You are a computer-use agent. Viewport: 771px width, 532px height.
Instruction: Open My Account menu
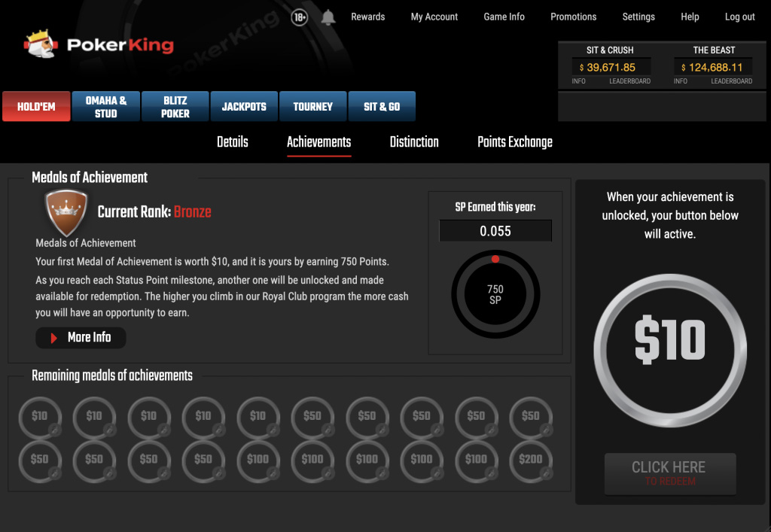click(x=434, y=17)
